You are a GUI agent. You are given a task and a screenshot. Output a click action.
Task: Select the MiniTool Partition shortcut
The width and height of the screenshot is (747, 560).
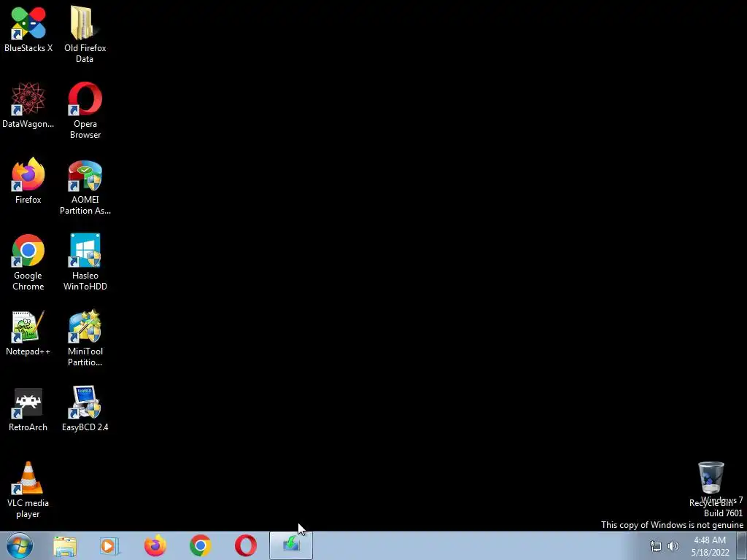point(85,338)
